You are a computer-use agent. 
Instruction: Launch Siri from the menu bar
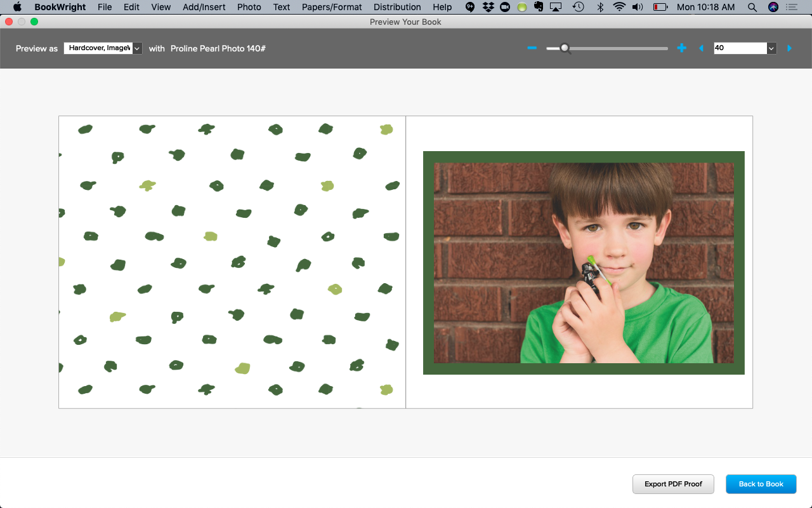click(773, 7)
